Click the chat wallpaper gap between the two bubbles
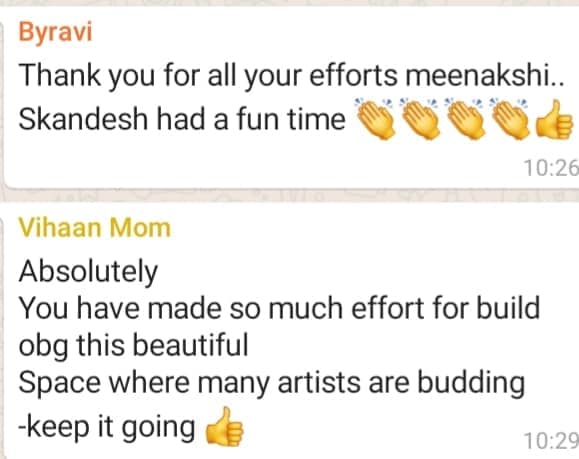Screen dimensions: 579x459 click(x=290, y=196)
